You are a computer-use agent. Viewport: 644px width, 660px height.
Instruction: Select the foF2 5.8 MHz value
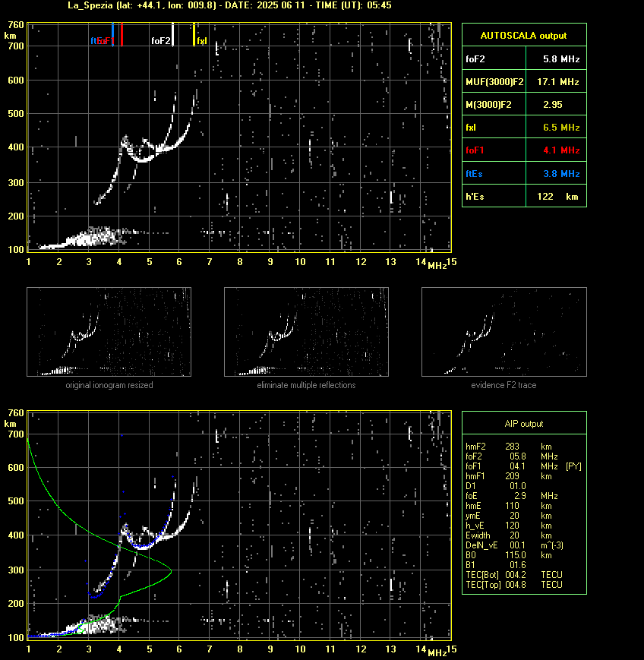pyautogui.click(x=561, y=59)
